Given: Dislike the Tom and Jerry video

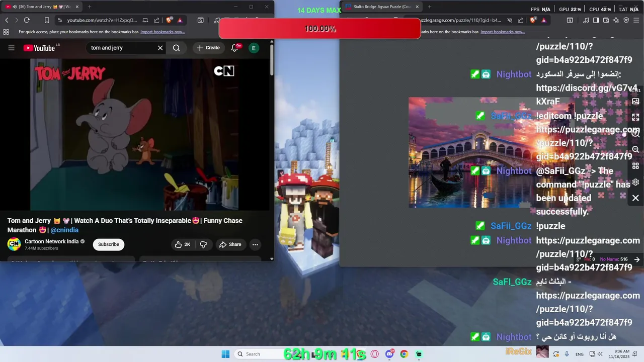Looking at the screenshot, I should tap(203, 244).
